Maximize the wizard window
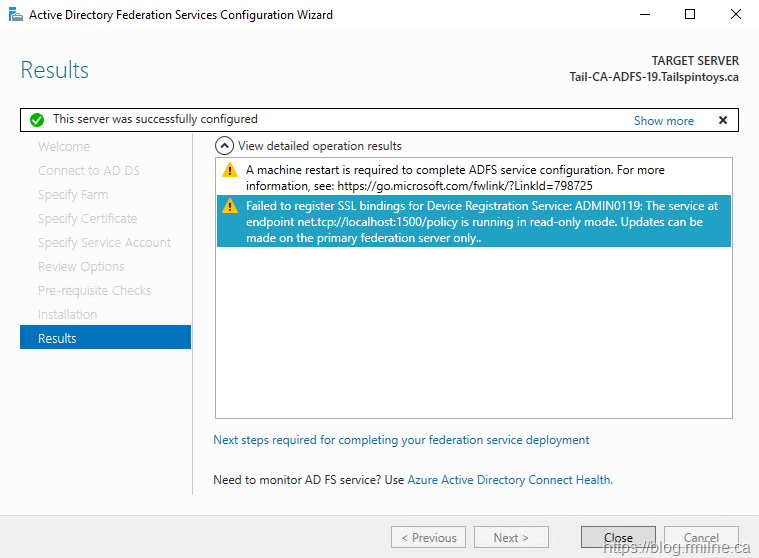Image resolution: width=759 pixels, height=558 pixels. pos(690,15)
